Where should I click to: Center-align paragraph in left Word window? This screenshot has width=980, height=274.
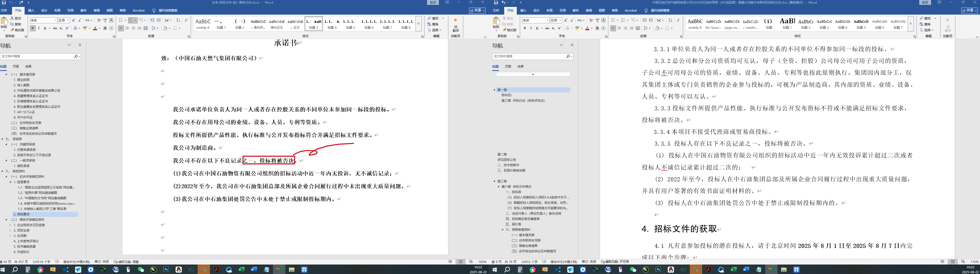pos(127,28)
